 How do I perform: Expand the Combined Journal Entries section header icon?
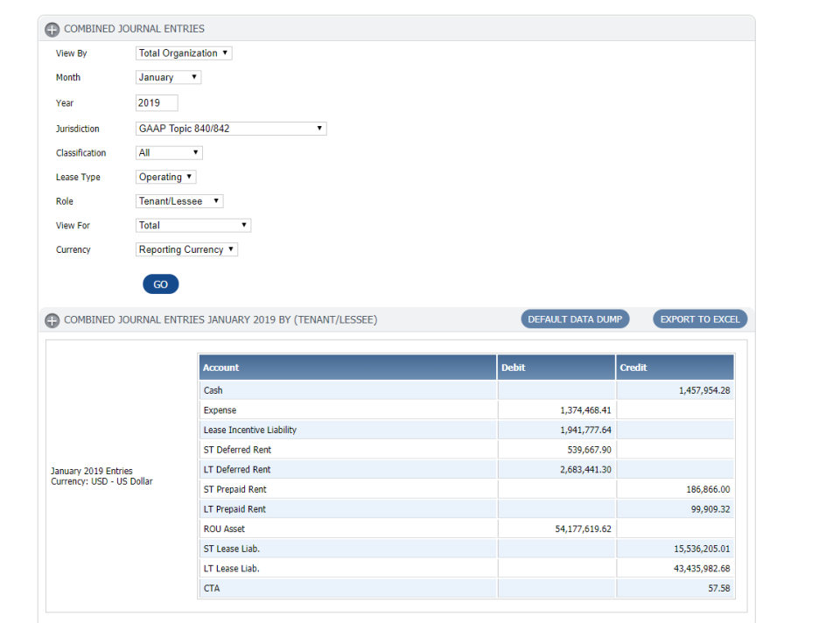coord(51,28)
